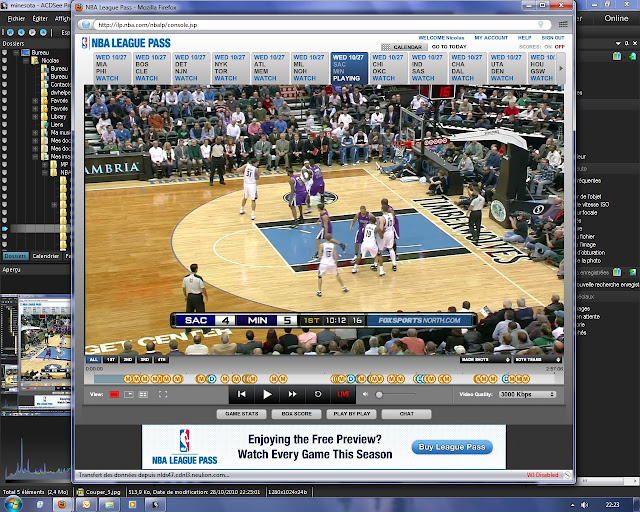This screenshot has width=640, height=512.
Task: Open BOX SCORE panel
Action: point(297,414)
